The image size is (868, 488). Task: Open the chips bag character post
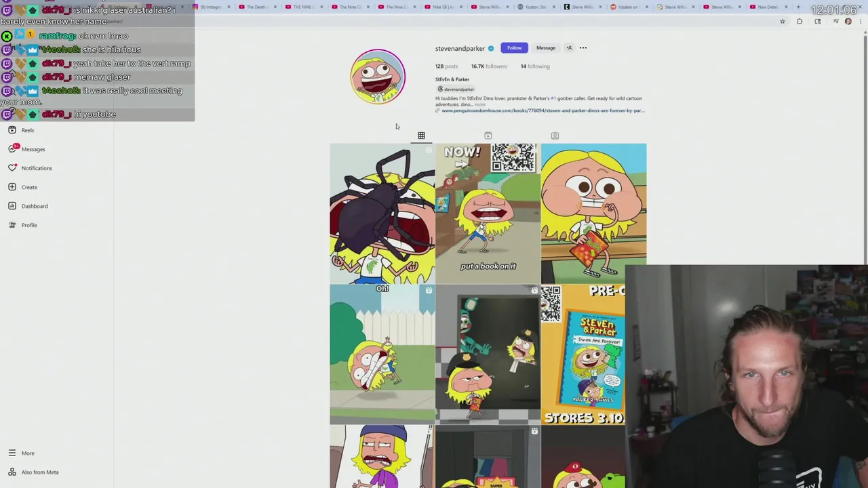(593, 213)
